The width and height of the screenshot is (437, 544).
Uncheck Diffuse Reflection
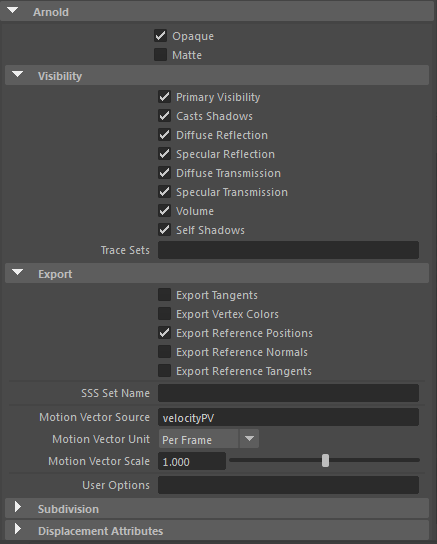pos(164,135)
